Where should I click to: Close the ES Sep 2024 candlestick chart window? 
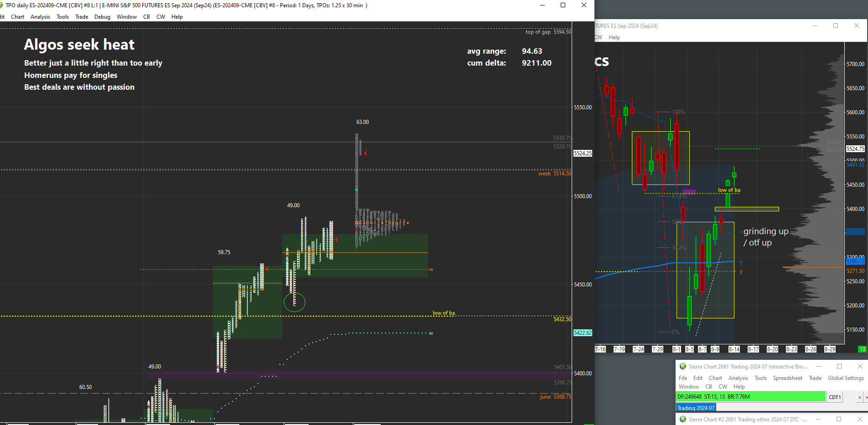tap(857, 26)
